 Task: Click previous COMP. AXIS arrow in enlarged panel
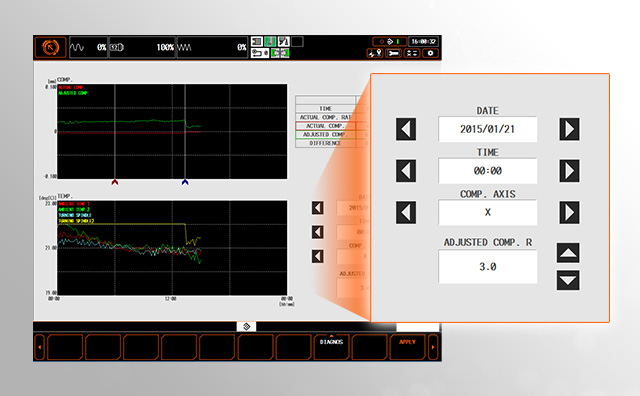[x=406, y=212]
